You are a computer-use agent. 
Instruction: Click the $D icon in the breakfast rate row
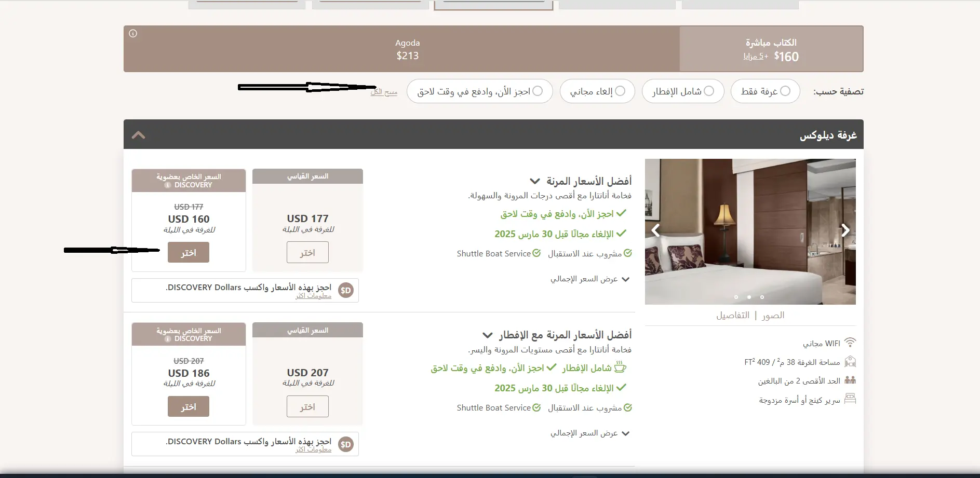pyautogui.click(x=346, y=444)
